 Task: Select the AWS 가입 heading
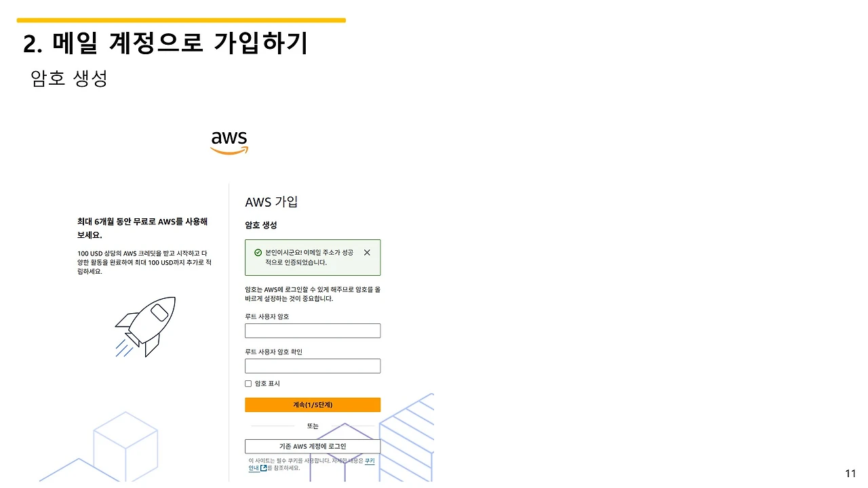point(271,201)
